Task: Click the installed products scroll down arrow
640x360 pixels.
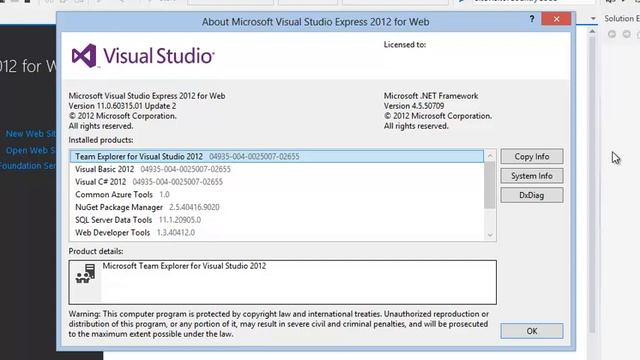Action: [490, 235]
